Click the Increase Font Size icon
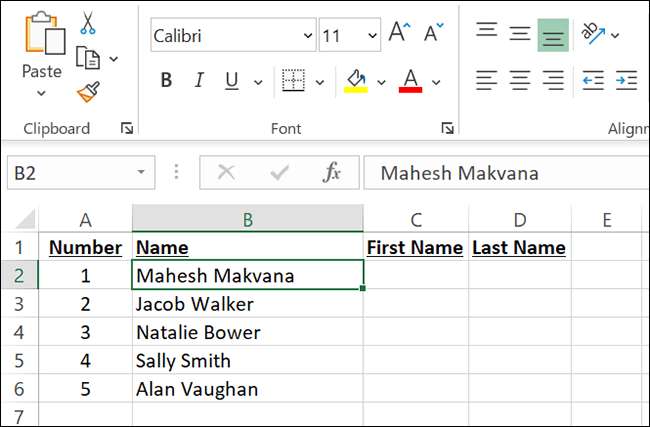This screenshot has width=650, height=427. point(399,35)
